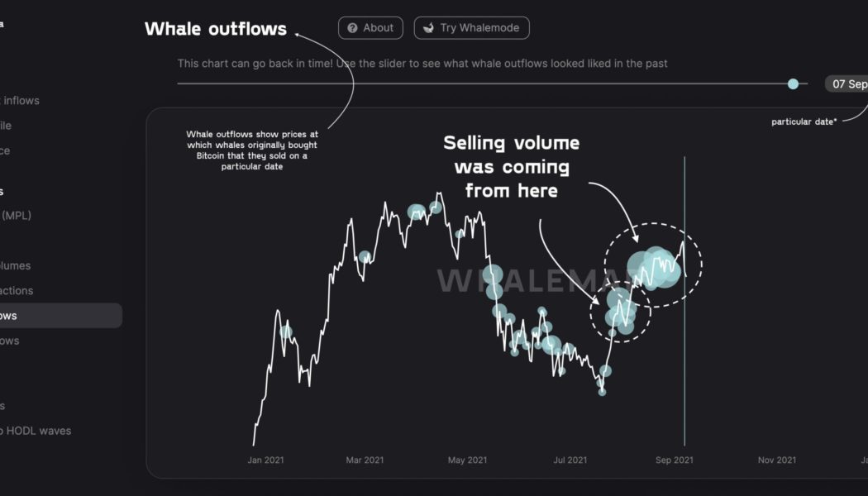Screen dimensions: 868x496
Task: Open the HODL waves sidebar entry
Action: (x=38, y=431)
